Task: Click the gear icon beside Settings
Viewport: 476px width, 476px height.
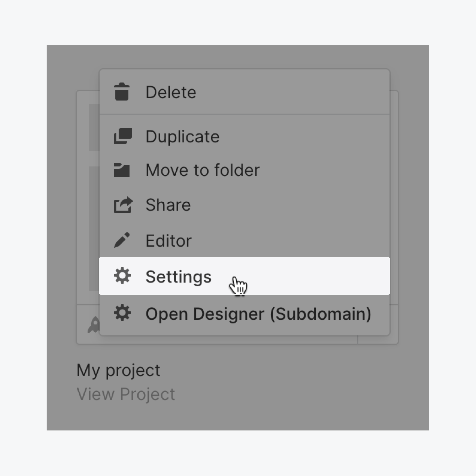Action: (x=122, y=275)
